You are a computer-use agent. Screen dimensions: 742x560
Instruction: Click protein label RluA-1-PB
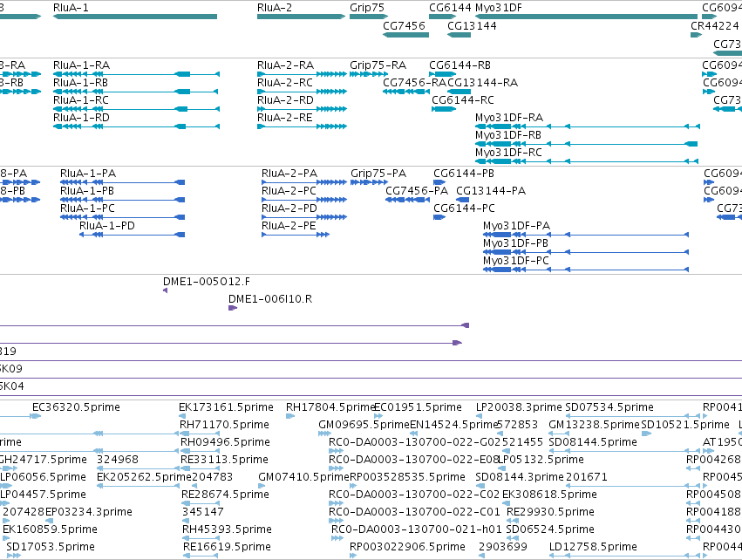tap(87, 191)
